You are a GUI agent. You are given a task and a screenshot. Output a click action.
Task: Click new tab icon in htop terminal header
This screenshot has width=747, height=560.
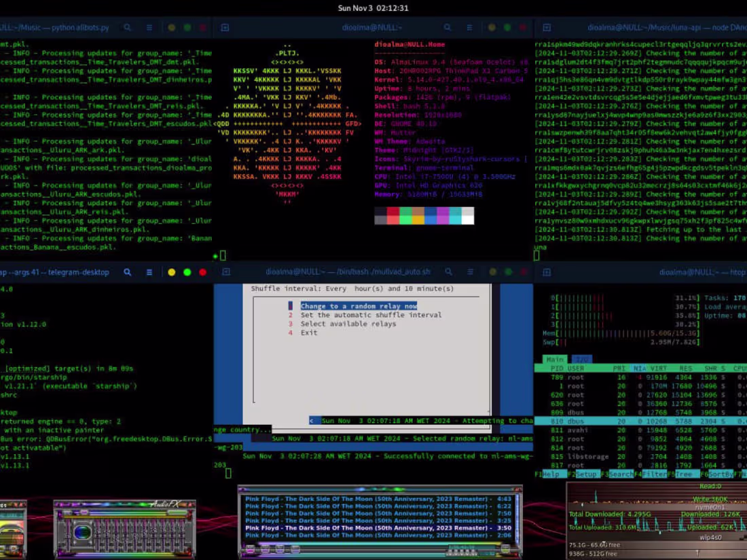click(x=547, y=272)
